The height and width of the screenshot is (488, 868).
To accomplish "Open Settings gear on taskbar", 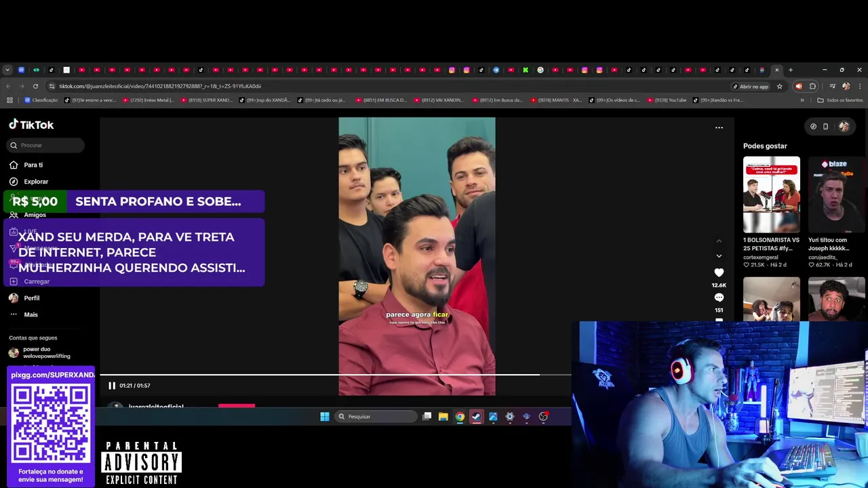I will [510, 417].
